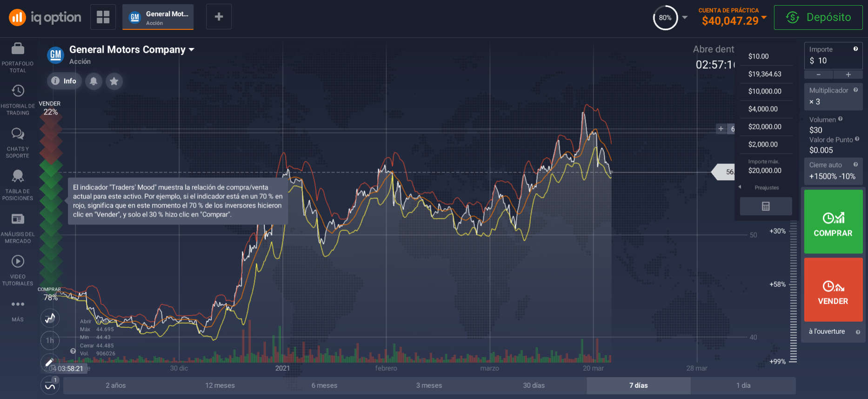Screen dimensions: 868x399
Task: Click the price alert bell icon
Action: (93, 81)
